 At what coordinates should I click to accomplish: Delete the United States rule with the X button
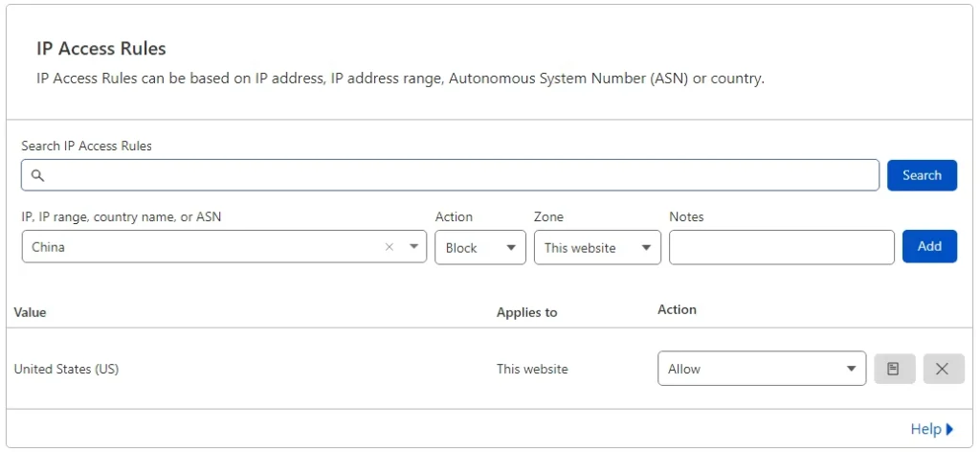click(943, 369)
